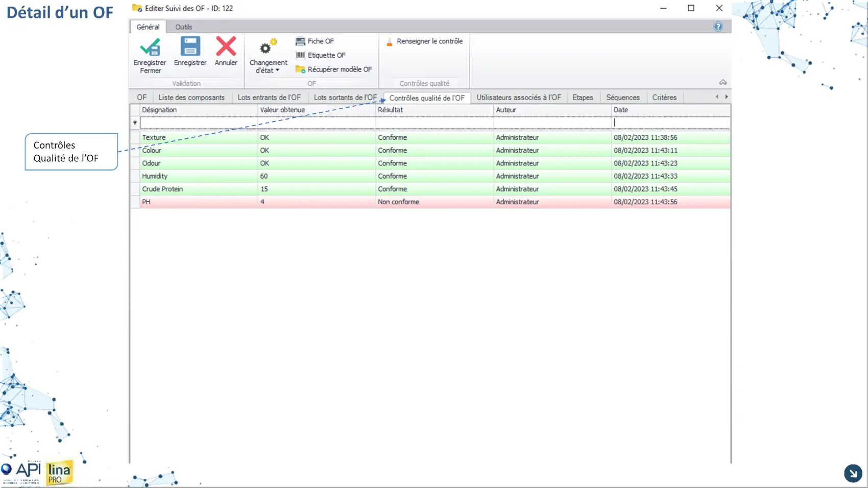
Task: Click the Crude Protein value 15 cell
Action: (317, 189)
